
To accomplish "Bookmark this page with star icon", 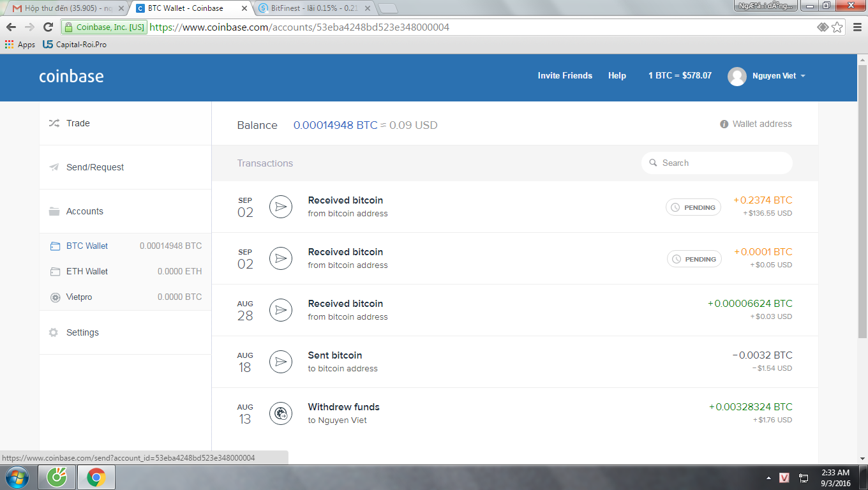I will [837, 27].
